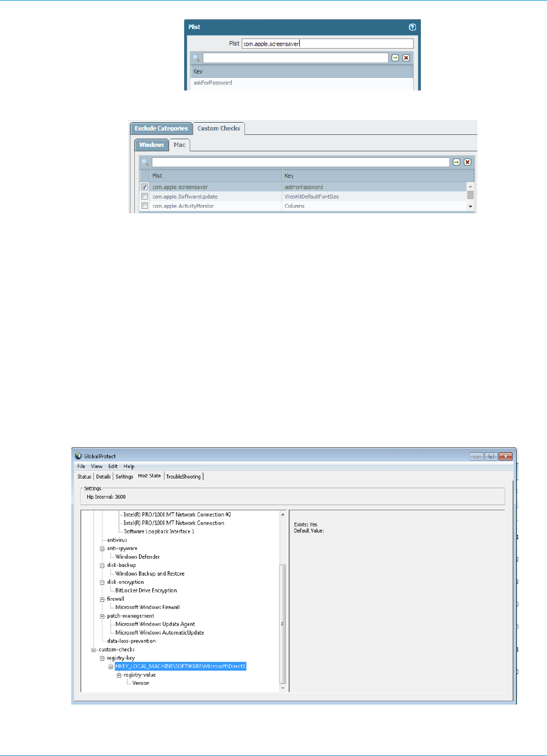Open the View menu in GlobalProtect

tap(96, 467)
